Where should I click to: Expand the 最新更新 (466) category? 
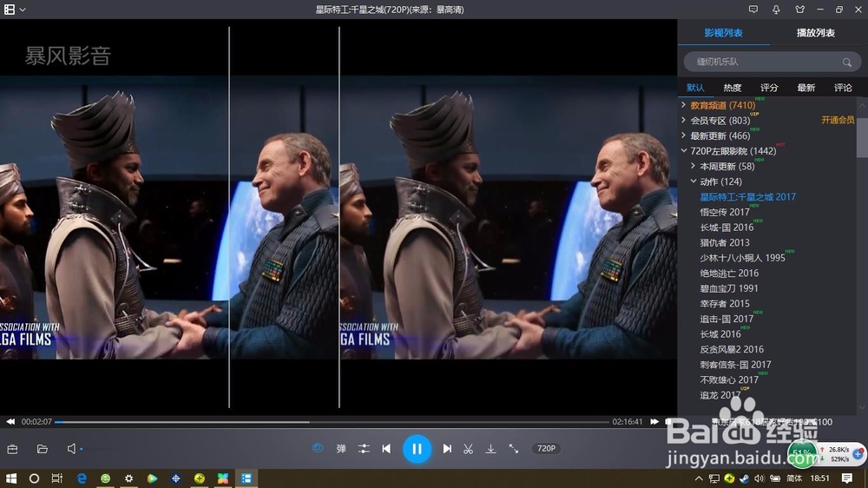pyautogui.click(x=684, y=135)
